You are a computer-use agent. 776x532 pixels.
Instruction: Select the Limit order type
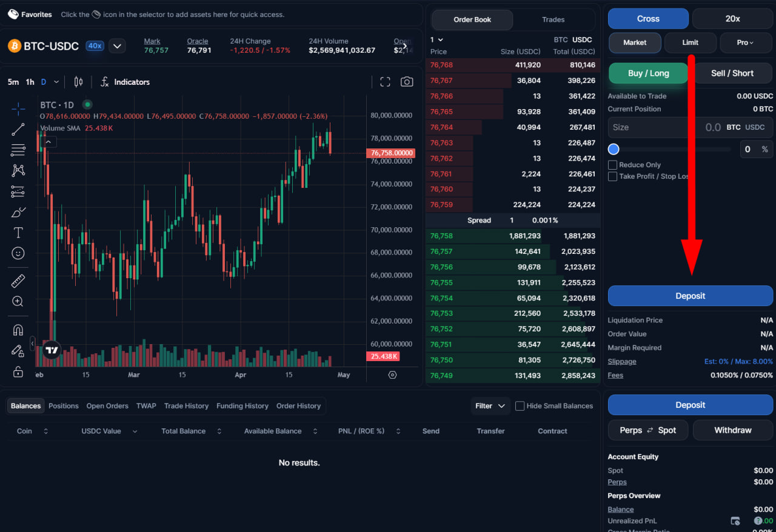click(691, 42)
